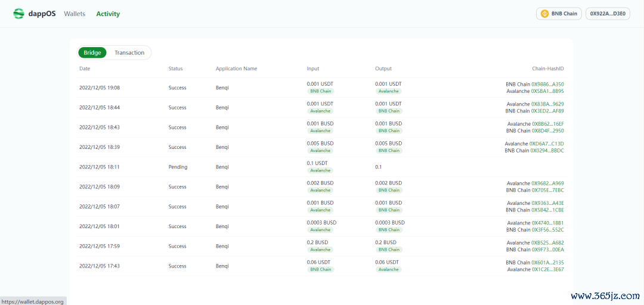View BNB Chain hash 0X9F73...00EA
Image resolution: width=644 pixels, height=305 pixels.
tap(547, 250)
